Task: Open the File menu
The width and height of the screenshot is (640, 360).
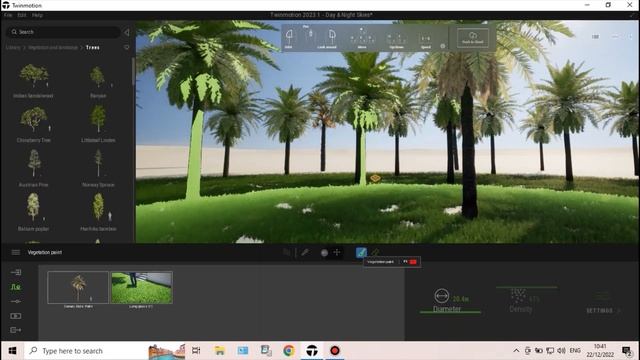Action: pos(8,15)
